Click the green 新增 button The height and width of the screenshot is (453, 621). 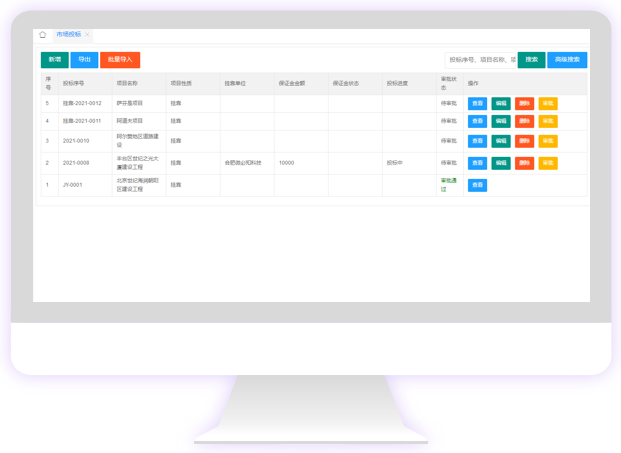pyautogui.click(x=54, y=60)
